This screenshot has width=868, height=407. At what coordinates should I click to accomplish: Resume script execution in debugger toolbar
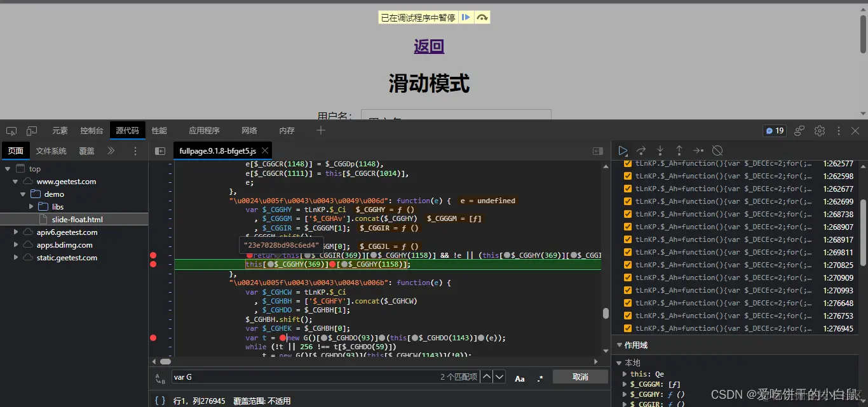623,150
